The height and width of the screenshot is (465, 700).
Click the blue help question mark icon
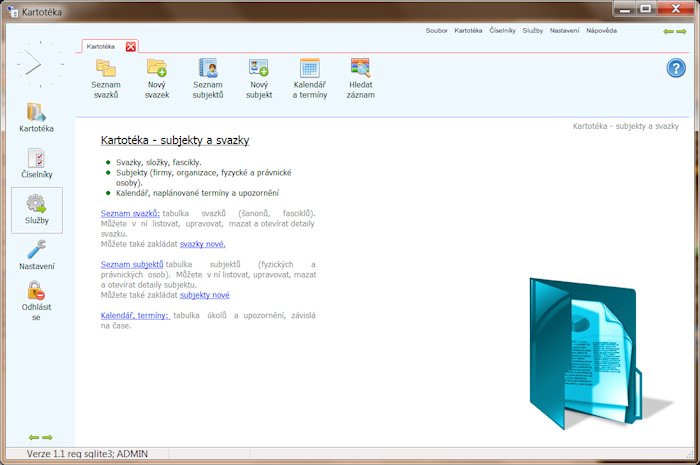[x=676, y=68]
